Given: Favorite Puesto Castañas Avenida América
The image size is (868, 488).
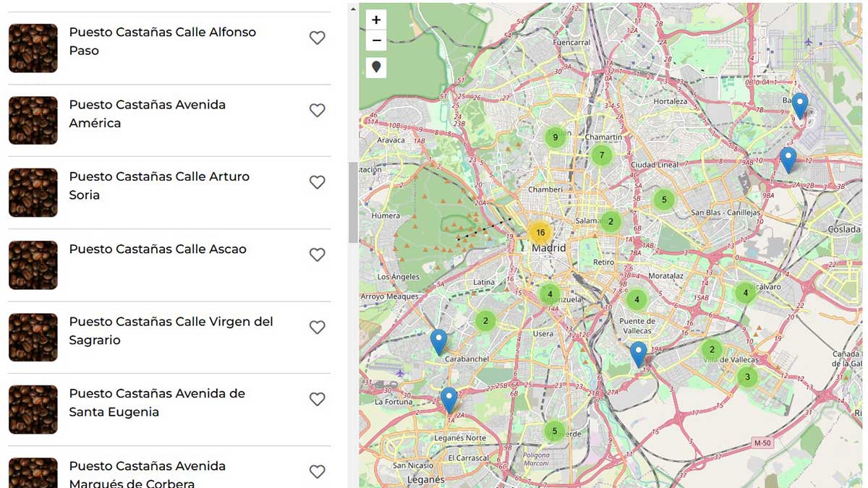Looking at the screenshot, I should (x=317, y=110).
